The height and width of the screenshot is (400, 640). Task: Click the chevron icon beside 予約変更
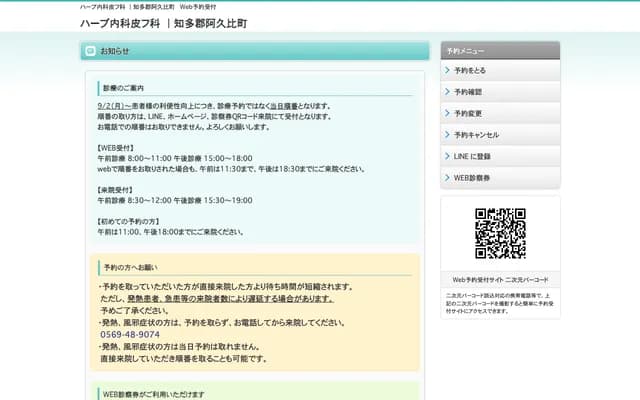(447, 113)
